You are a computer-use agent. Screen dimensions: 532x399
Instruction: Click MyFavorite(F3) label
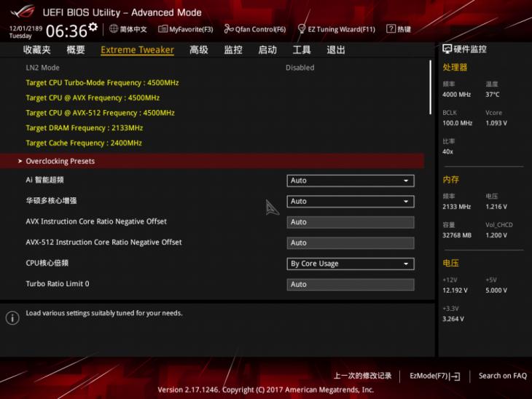[x=191, y=30]
